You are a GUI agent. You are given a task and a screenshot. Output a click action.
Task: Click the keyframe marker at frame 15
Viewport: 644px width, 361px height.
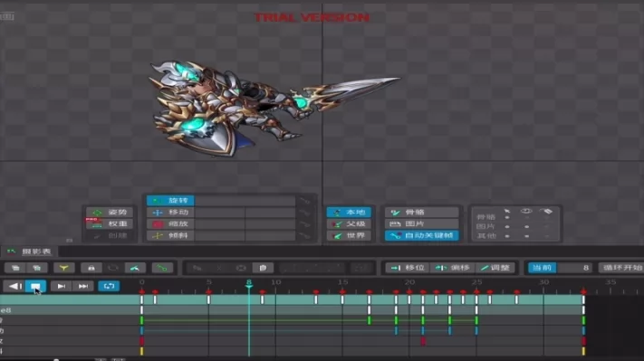[x=342, y=292]
